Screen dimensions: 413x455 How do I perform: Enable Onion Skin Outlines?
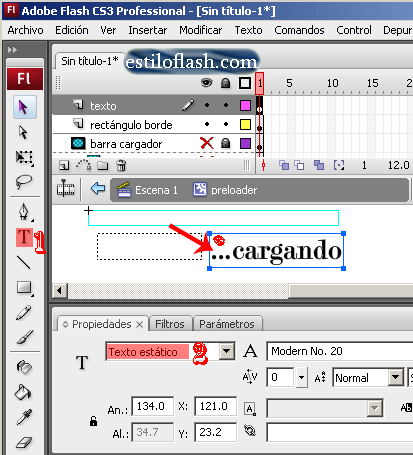click(x=299, y=165)
